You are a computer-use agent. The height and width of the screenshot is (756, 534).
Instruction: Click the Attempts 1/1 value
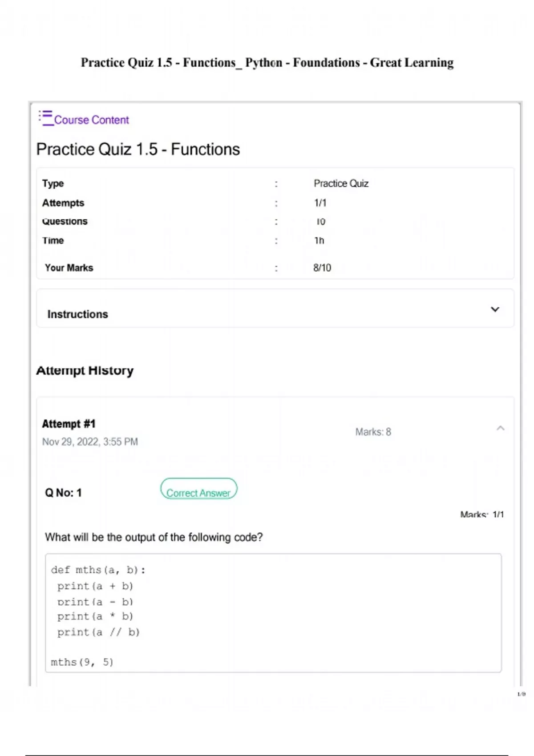[x=320, y=203]
